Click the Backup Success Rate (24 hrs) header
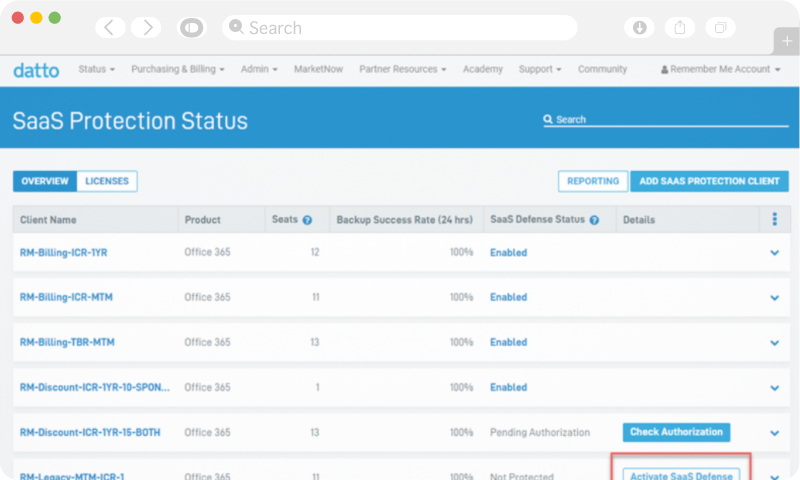This screenshot has width=800, height=480. click(405, 220)
